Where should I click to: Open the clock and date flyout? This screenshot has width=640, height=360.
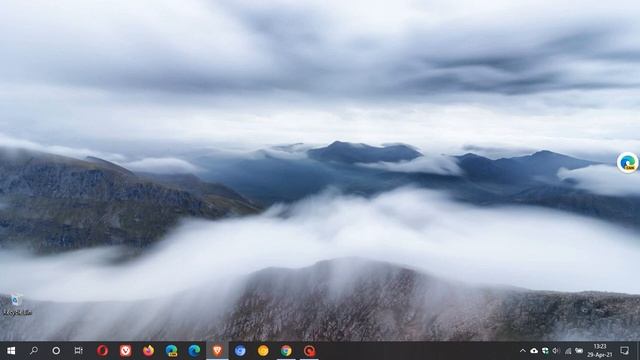click(x=600, y=351)
